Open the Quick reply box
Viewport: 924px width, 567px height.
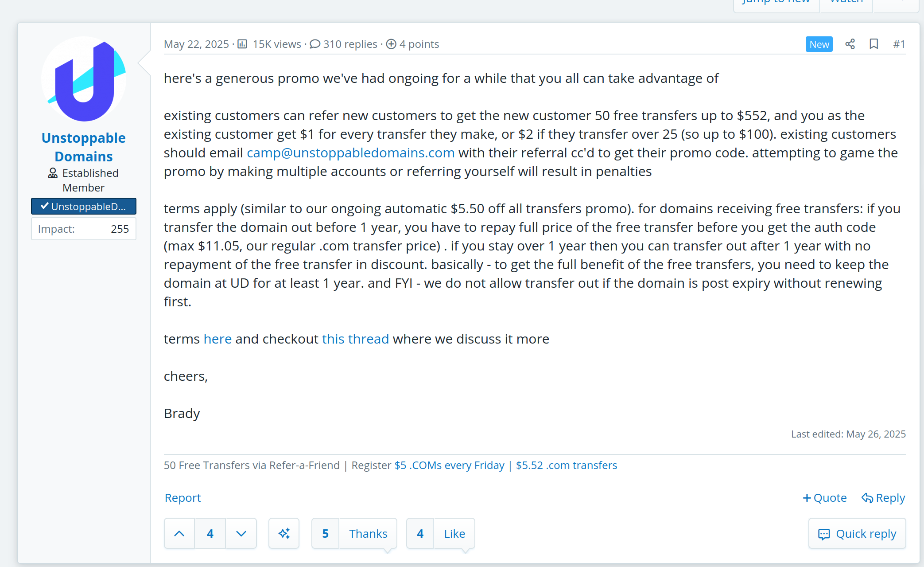857,533
